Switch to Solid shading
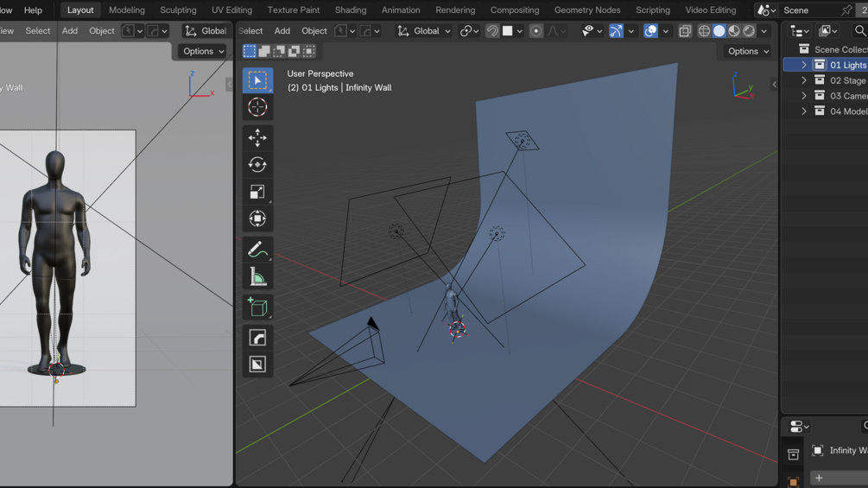868x488 pixels. tap(719, 31)
